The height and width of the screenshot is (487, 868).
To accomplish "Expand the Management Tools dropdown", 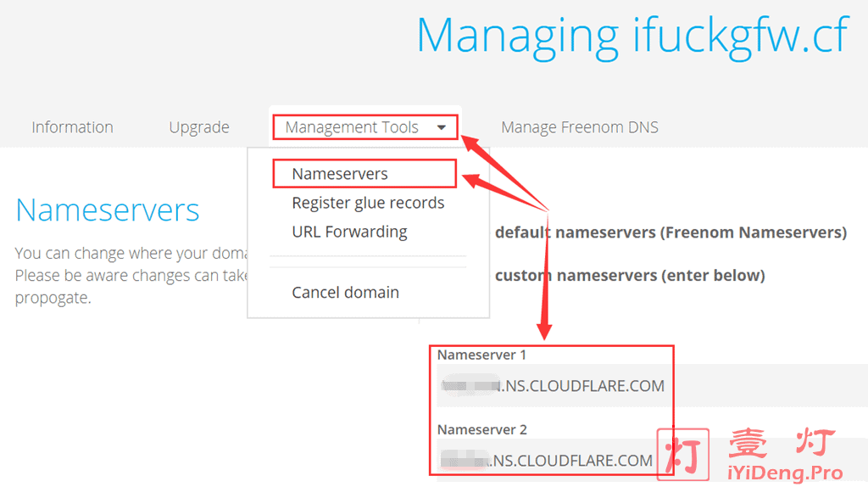I will 364,127.
